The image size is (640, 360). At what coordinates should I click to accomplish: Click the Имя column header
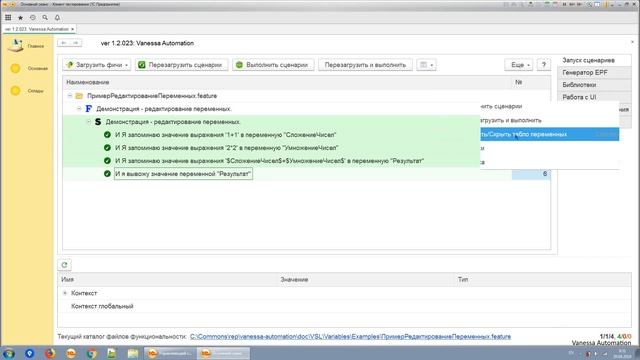coord(167,280)
